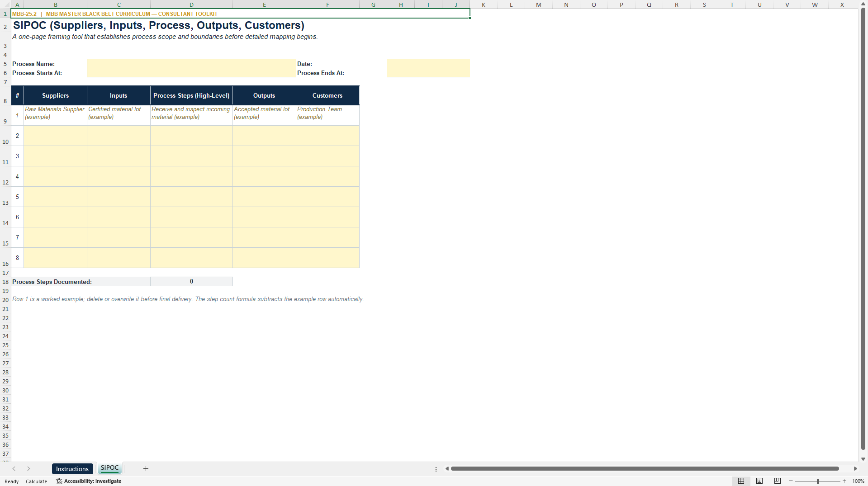The width and height of the screenshot is (868, 486).
Task: Click Customers cell in row numbered 8
Action: (x=327, y=258)
